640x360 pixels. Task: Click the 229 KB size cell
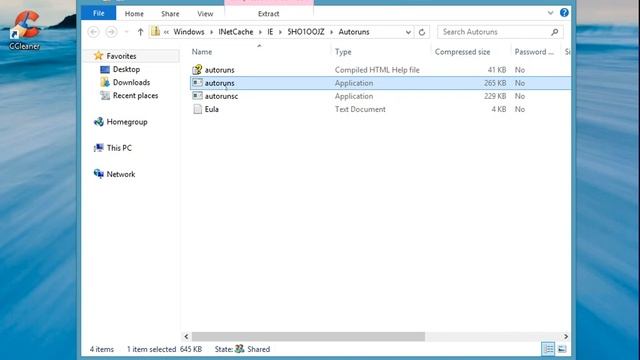495,96
